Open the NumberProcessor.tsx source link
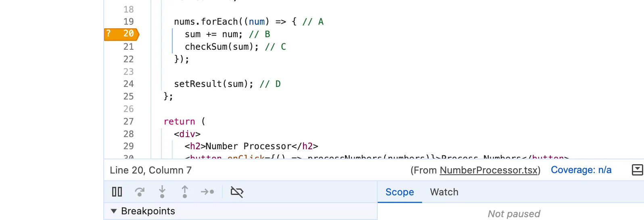644x220 pixels. coord(489,170)
